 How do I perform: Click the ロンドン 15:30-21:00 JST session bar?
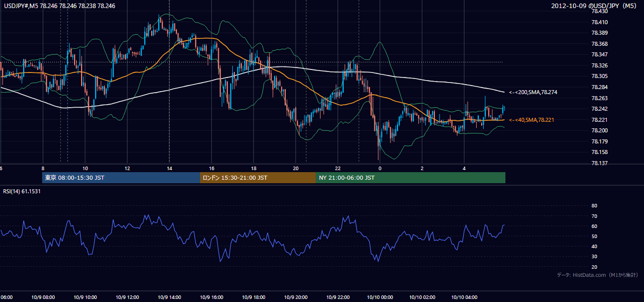(258, 178)
